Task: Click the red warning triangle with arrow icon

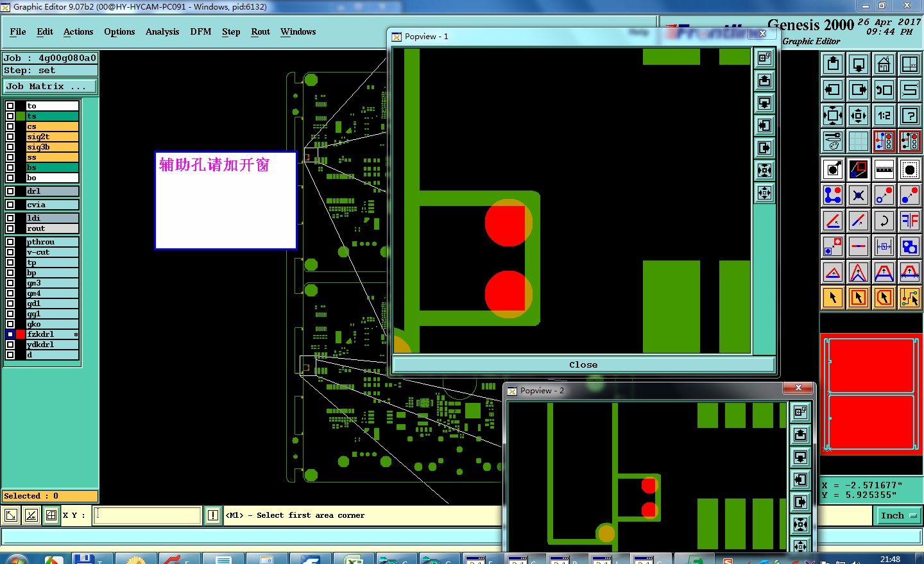Action: pyautogui.click(x=833, y=272)
